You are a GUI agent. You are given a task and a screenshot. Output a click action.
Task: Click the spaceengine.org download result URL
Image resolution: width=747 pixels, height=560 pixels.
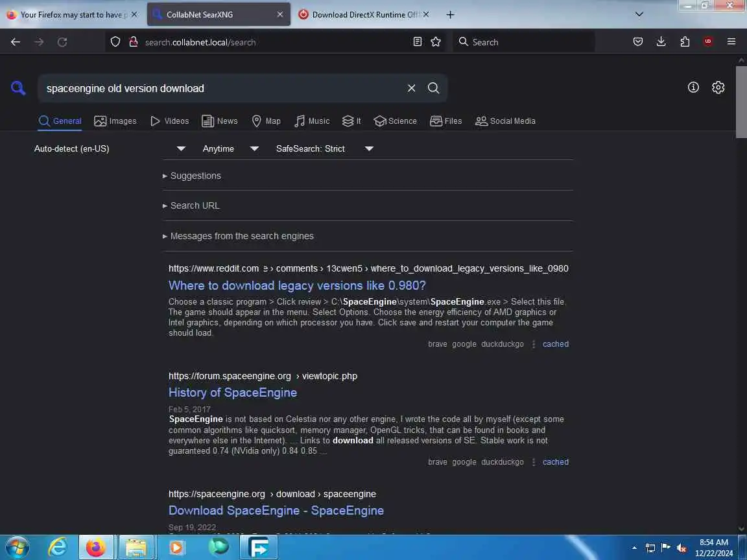click(x=272, y=494)
